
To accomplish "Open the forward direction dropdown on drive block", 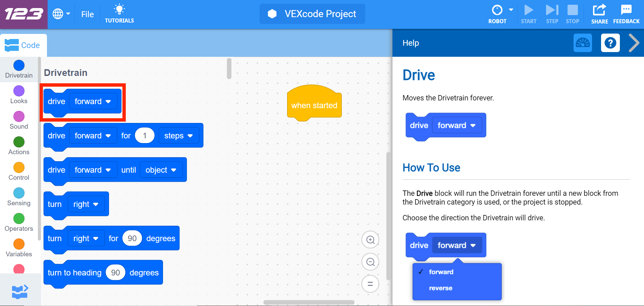I will click(x=93, y=101).
